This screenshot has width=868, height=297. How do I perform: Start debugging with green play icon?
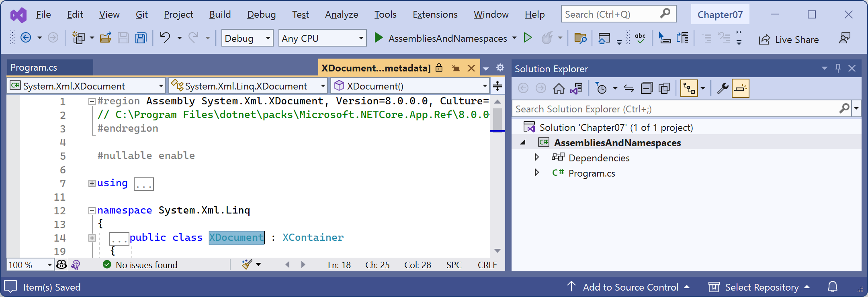pyautogui.click(x=378, y=38)
